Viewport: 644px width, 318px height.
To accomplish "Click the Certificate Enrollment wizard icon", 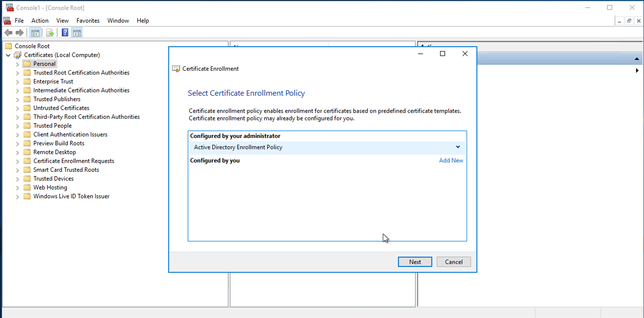I will click(x=176, y=69).
